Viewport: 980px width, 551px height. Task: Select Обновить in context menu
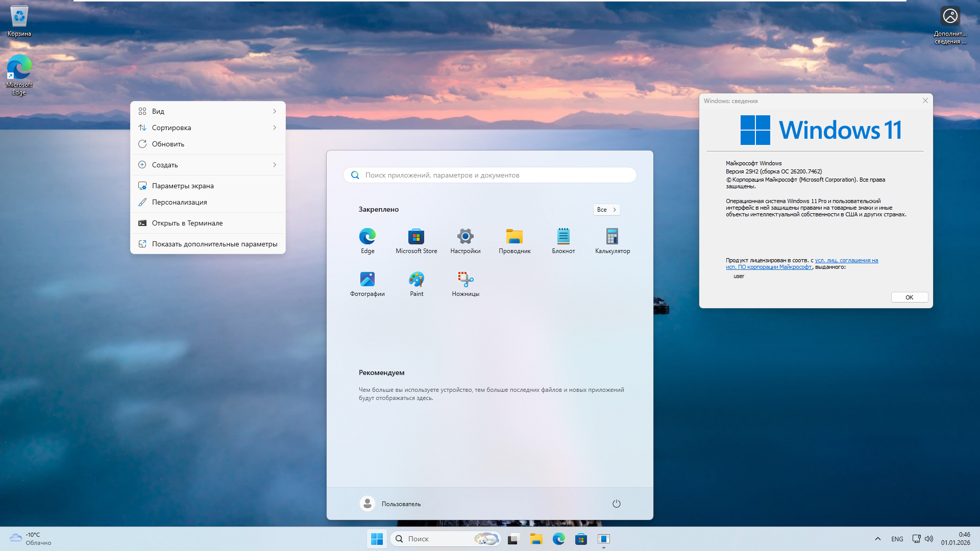[x=168, y=144]
